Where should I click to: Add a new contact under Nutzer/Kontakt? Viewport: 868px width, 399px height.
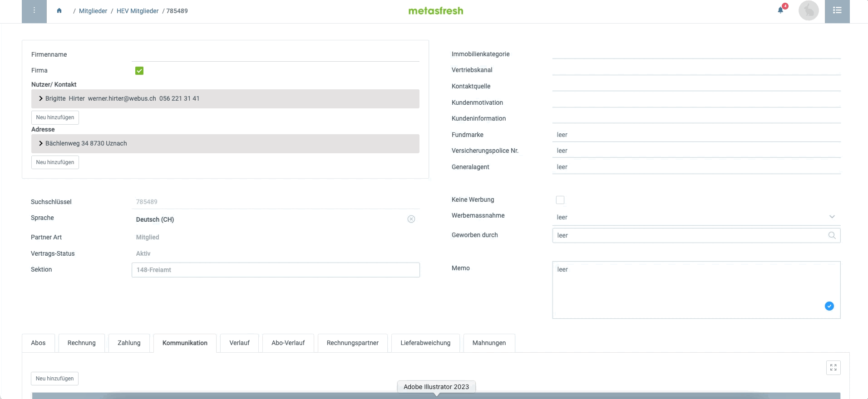pos(55,117)
